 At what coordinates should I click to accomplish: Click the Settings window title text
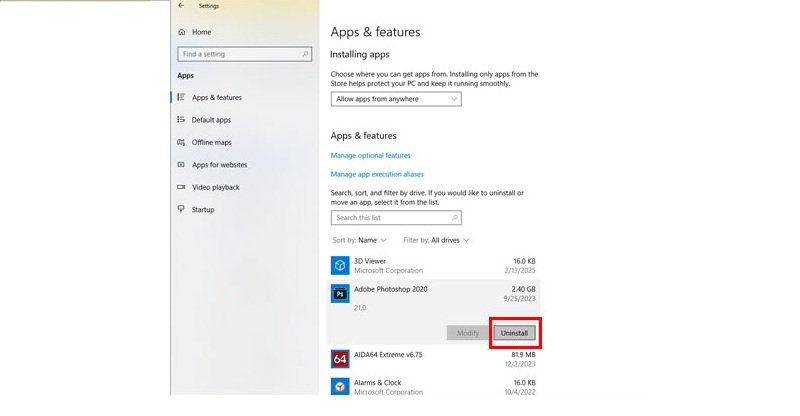coord(209,6)
